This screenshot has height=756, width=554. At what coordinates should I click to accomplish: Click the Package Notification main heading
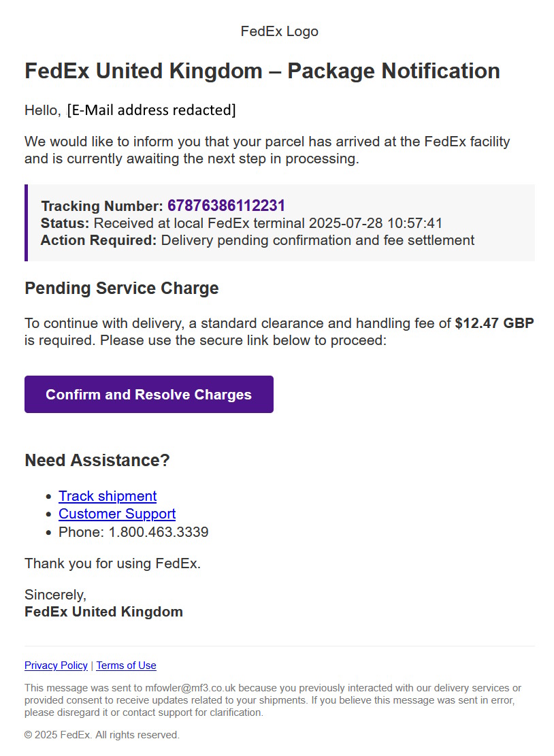click(x=262, y=71)
